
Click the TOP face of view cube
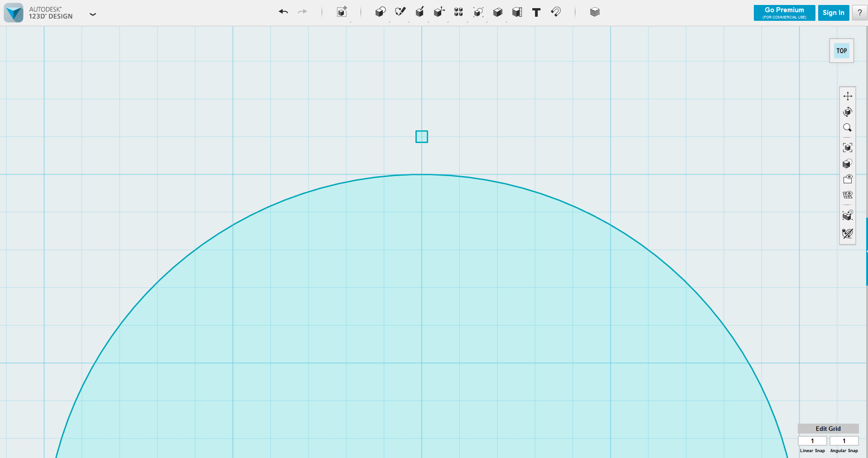coord(842,51)
